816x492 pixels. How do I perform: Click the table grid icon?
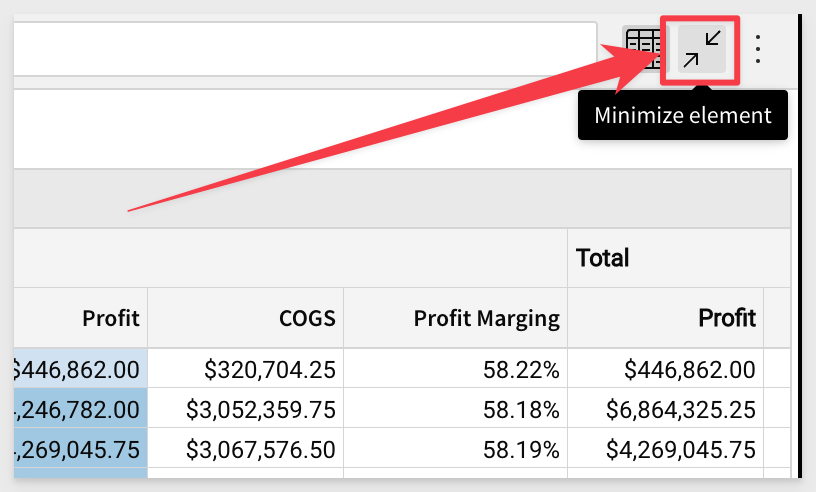pyautogui.click(x=643, y=46)
